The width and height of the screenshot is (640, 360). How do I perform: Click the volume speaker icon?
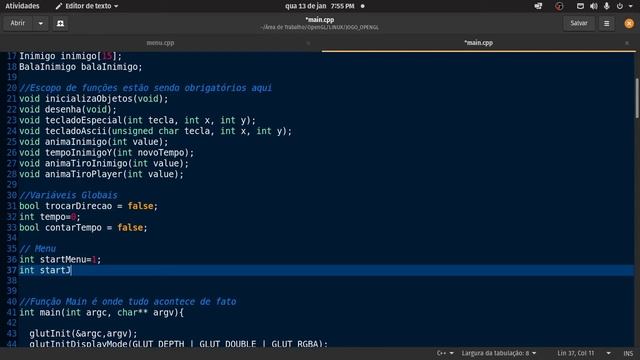[593, 6]
